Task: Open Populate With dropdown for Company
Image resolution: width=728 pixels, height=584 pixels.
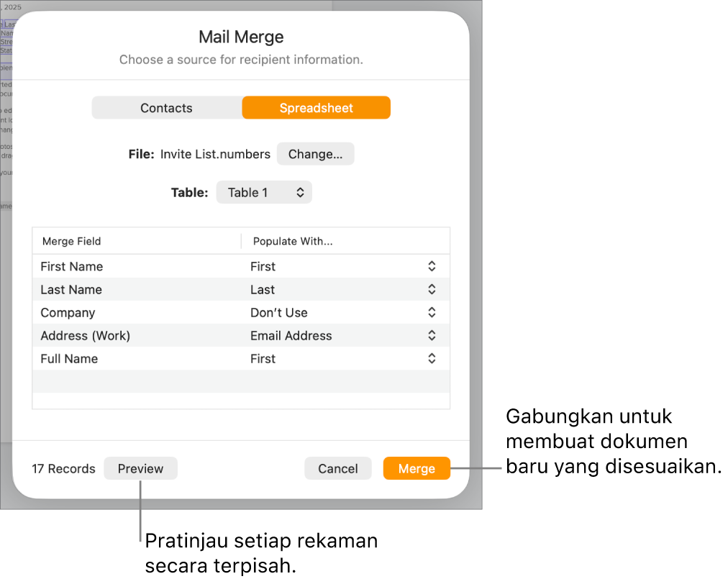Action: tap(432, 312)
